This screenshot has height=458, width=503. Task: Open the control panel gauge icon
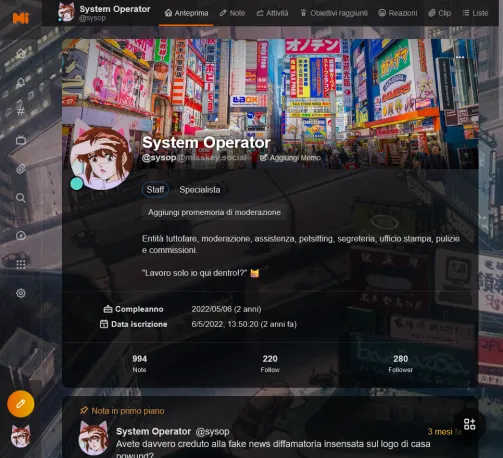click(x=21, y=236)
